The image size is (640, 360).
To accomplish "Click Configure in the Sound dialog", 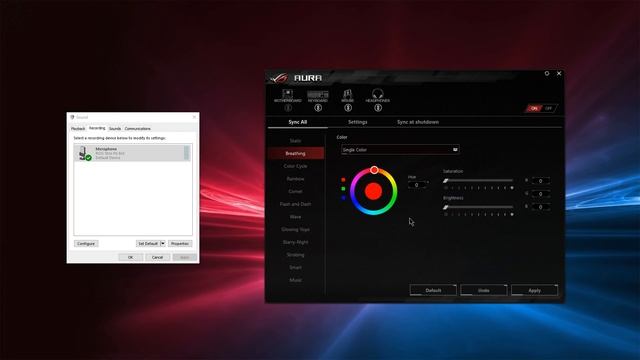I will [86, 244].
